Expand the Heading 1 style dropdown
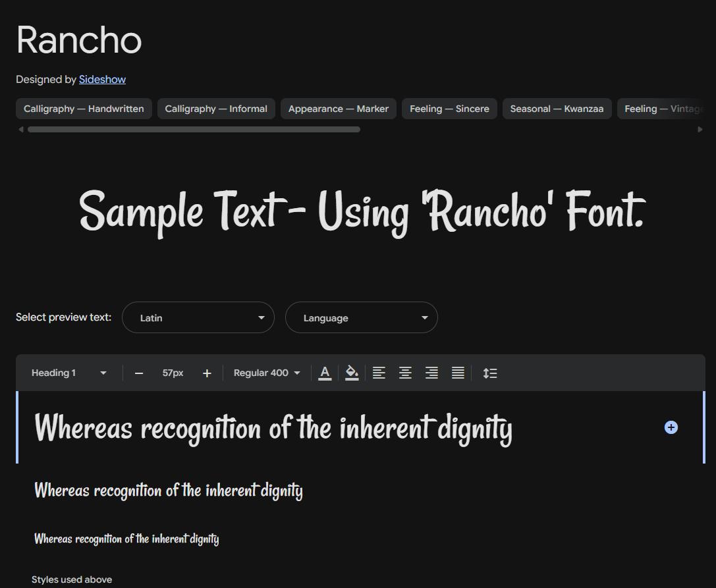Screen dimensions: 716x588 [x=69, y=373]
